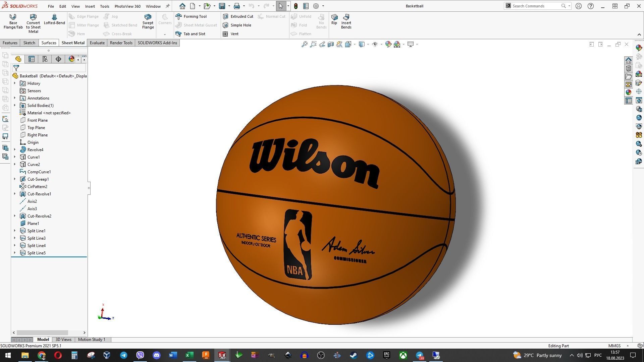The image size is (644, 362).
Task: Open the Insert menu
Action: point(90,6)
